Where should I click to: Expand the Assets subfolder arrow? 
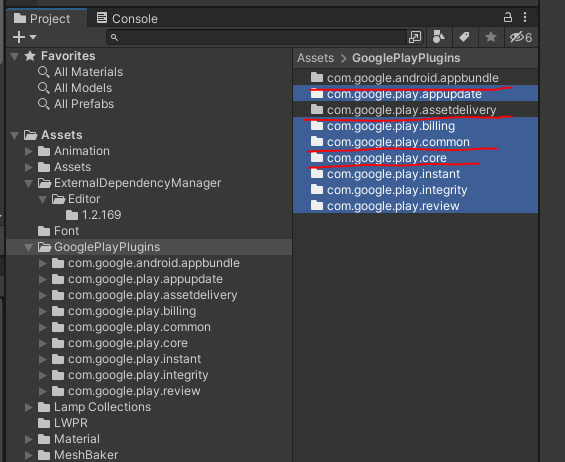(x=28, y=167)
